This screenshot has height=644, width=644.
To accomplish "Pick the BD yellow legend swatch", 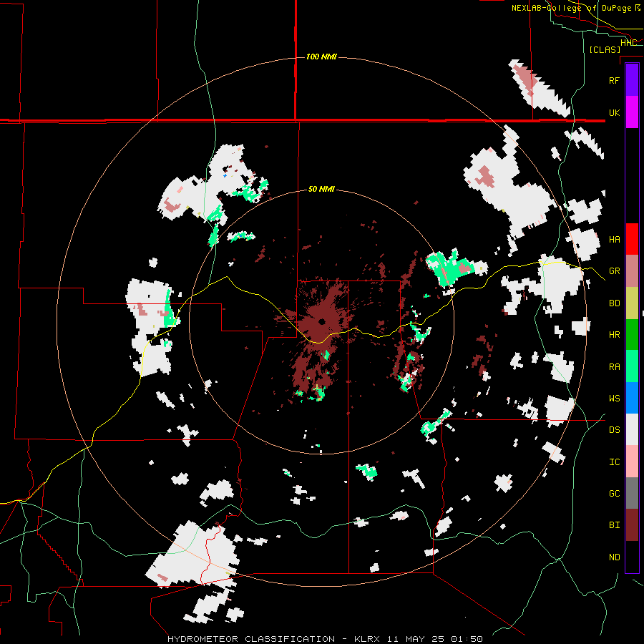I will click(632, 303).
